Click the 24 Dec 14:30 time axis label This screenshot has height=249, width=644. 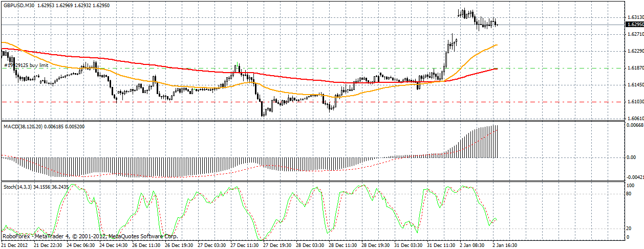(x=115, y=245)
